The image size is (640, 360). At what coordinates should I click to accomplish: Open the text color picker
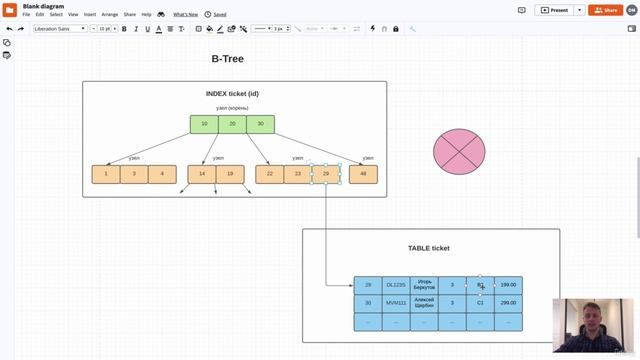click(159, 29)
